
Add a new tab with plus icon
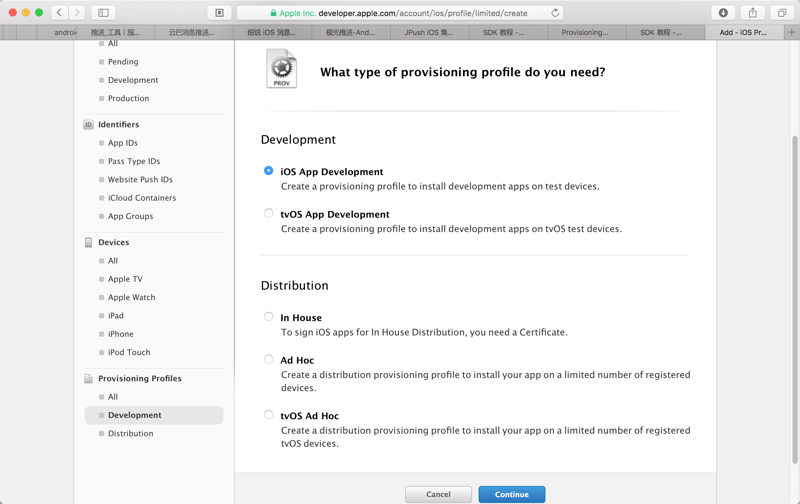pyautogui.click(x=791, y=32)
